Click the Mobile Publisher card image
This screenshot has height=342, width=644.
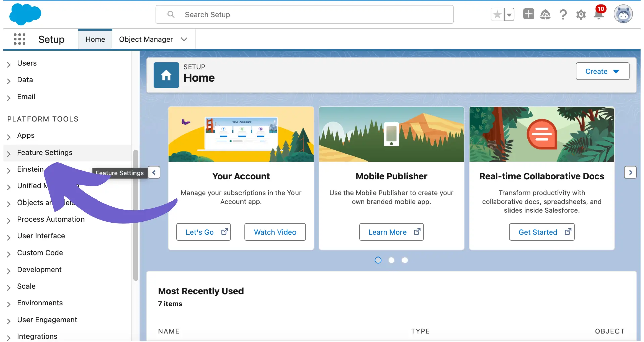[x=391, y=134]
